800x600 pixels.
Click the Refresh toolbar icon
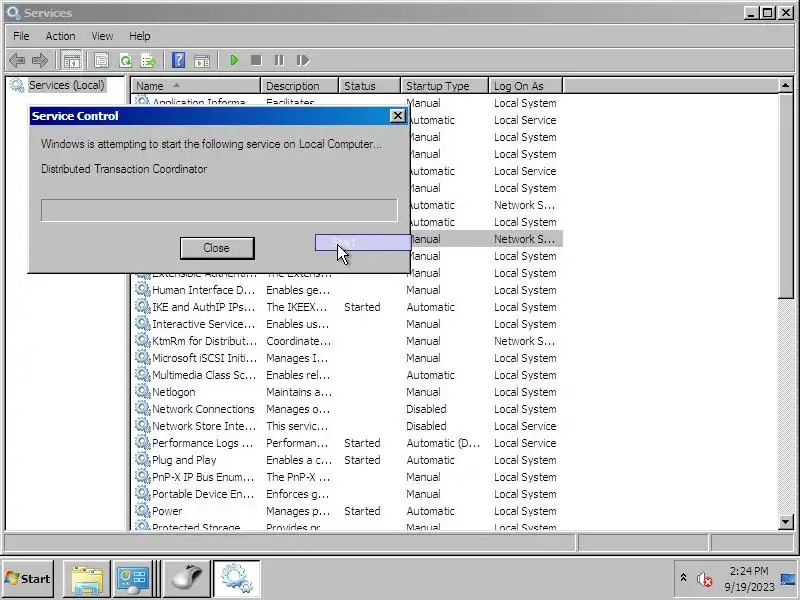(x=125, y=60)
